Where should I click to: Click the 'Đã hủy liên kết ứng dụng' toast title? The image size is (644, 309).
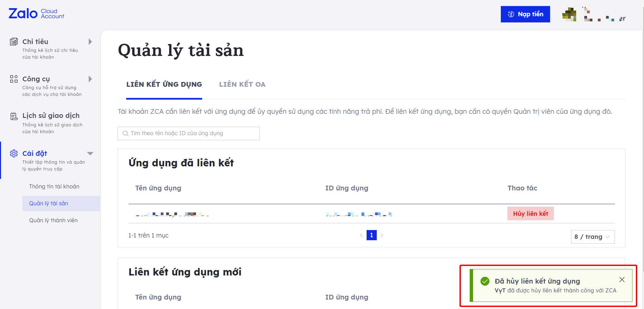pyautogui.click(x=537, y=281)
